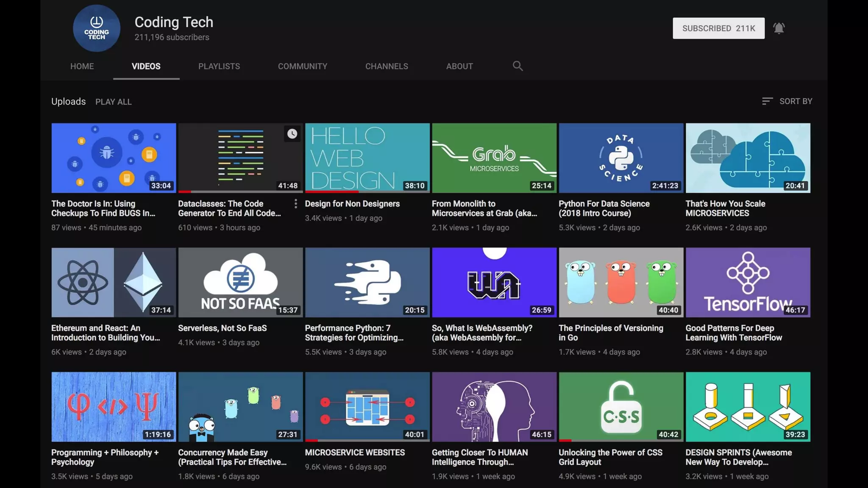Go to the ABOUT tab
Viewport: 868px width, 488px height.
tap(459, 67)
